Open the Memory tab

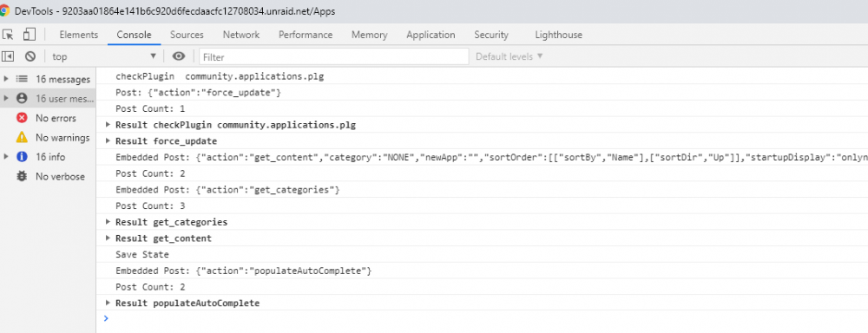369,35
